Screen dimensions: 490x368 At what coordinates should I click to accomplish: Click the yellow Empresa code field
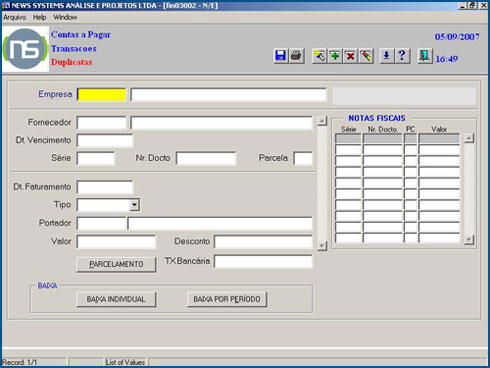[x=102, y=94]
